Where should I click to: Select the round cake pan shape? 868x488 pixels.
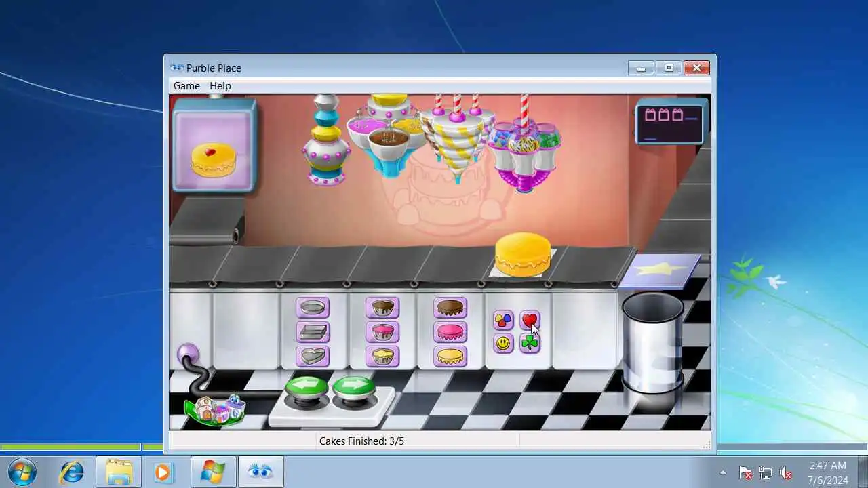pyautogui.click(x=313, y=308)
